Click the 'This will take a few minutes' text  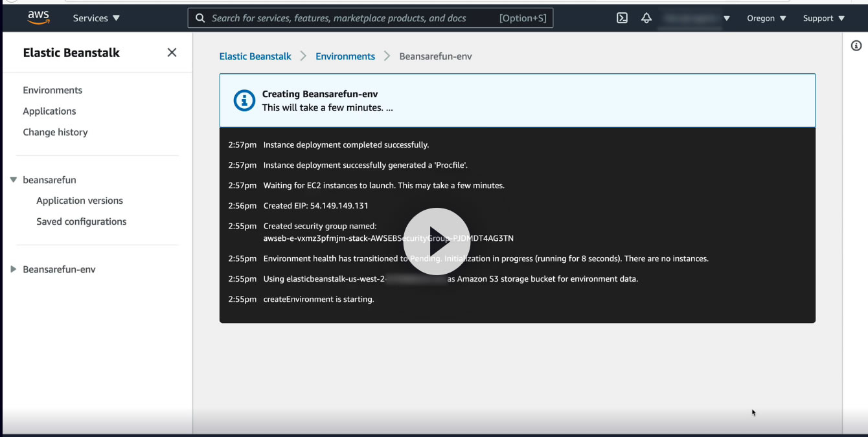327,107
